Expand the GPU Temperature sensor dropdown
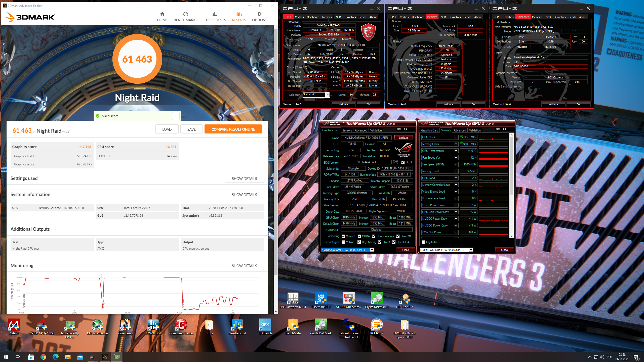 [x=456, y=151]
